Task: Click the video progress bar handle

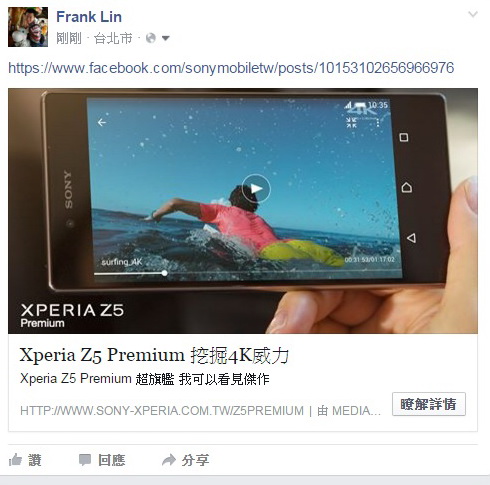Action: click(164, 273)
